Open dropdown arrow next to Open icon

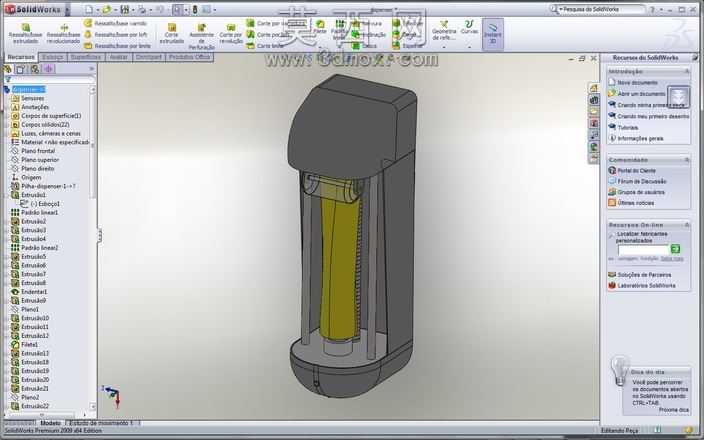pyautogui.click(x=115, y=9)
